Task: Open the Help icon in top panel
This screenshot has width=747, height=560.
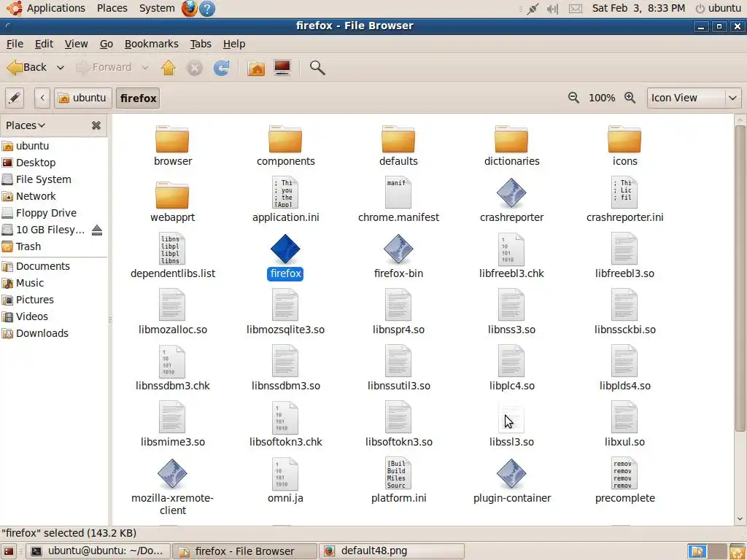Action: tap(206, 8)
